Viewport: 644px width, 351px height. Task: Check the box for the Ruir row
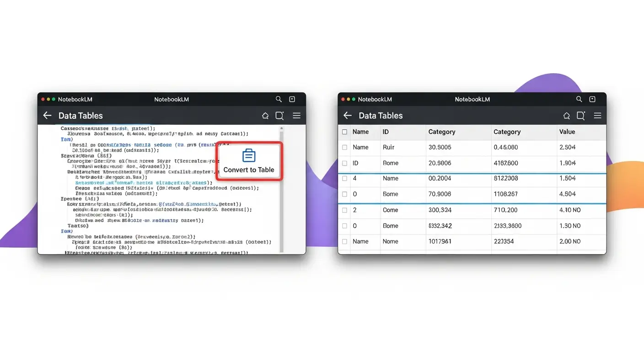344,148
